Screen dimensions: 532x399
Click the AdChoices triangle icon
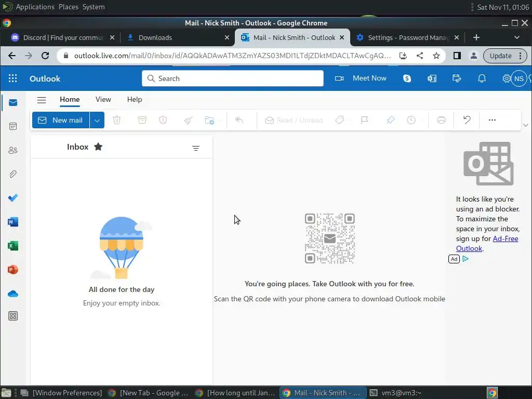point(465,259)
